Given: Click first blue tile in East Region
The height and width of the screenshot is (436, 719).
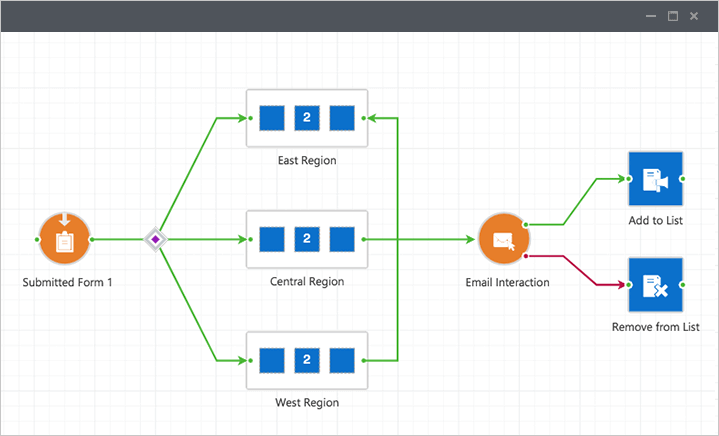Looking at the screenshot, I should [x=272, y=118].
